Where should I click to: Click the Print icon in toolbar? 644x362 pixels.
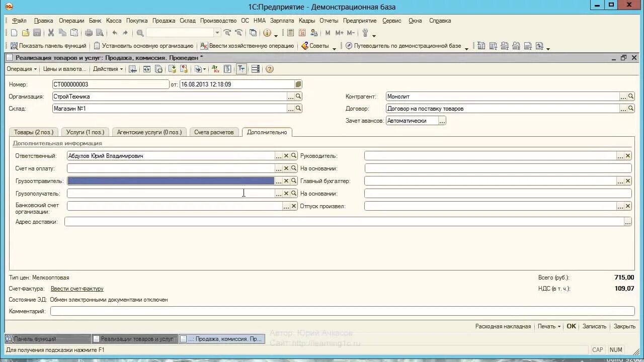point(89,33)
